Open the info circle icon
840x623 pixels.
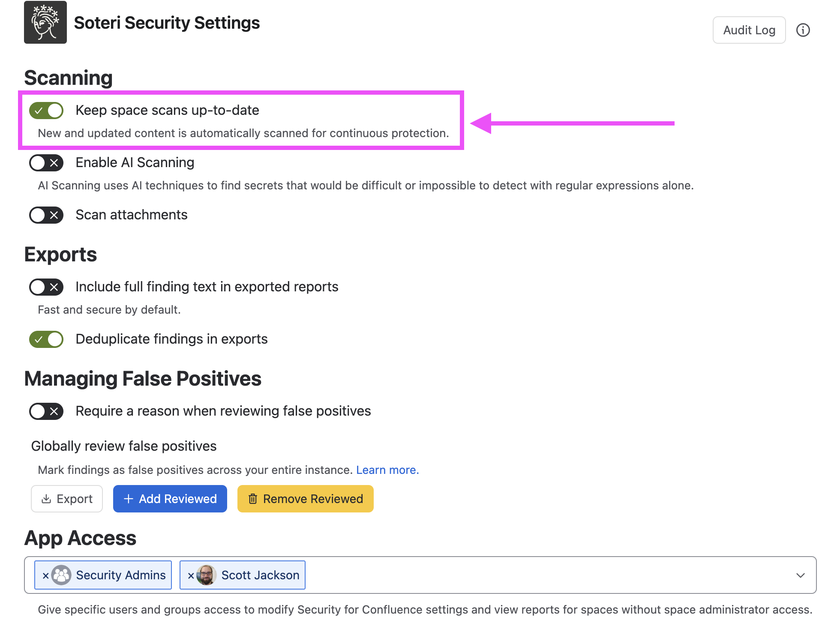coord(803,30)
